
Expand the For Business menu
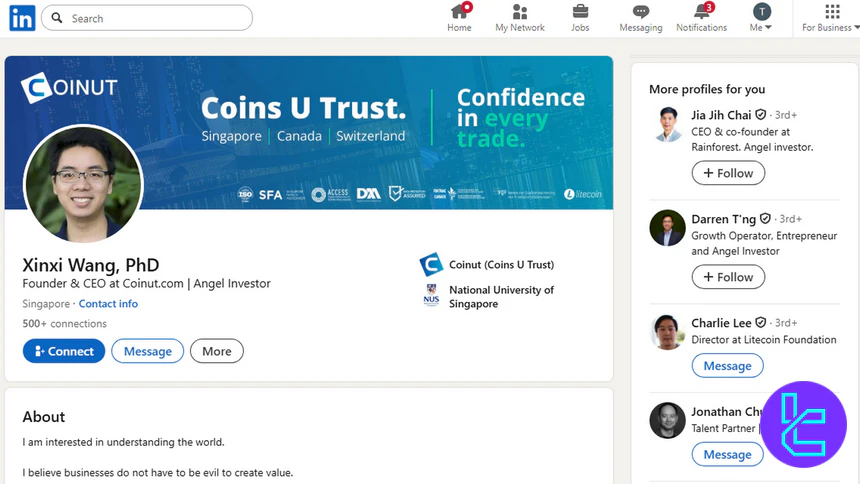coord(830,18)
